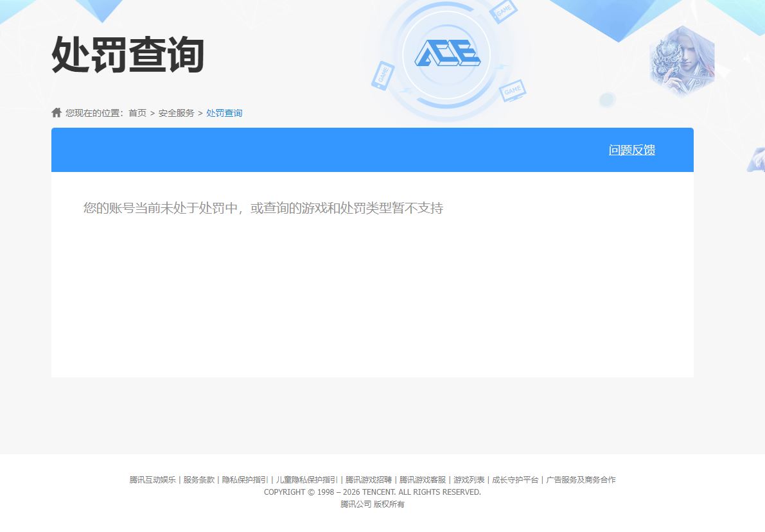The height and width of the screenshot is (532, 765).
Task: Navigate to 首页 in the breadcrumb
Action: click(136, 113)
